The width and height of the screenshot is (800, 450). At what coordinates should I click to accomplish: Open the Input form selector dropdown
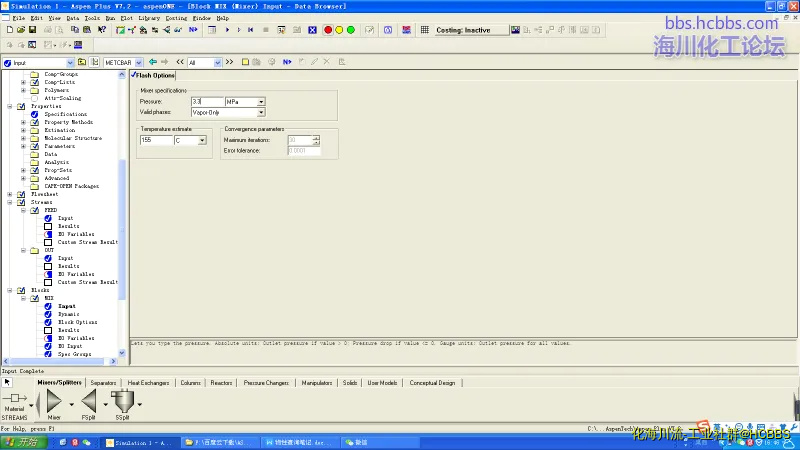[x=70, y=63]
